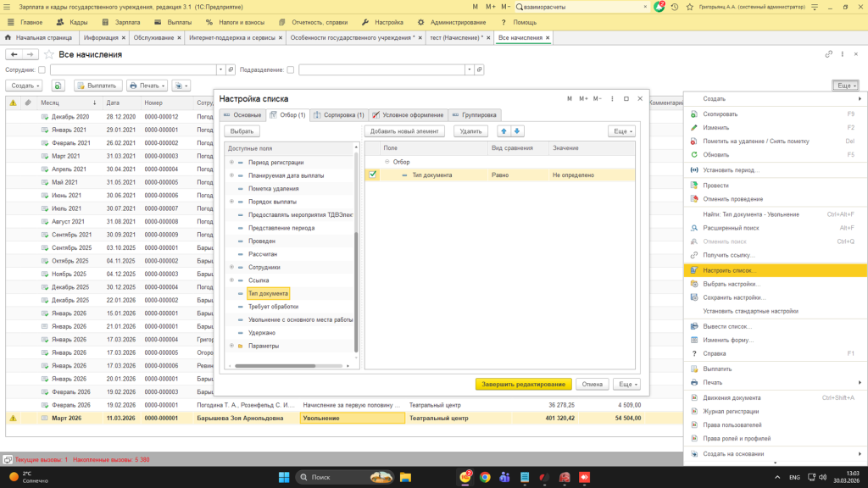Image resolution: width=868 pixels, height=488 pixels.
Task: Click the favorites star beside Все начисления
Action: coord(49,54)
